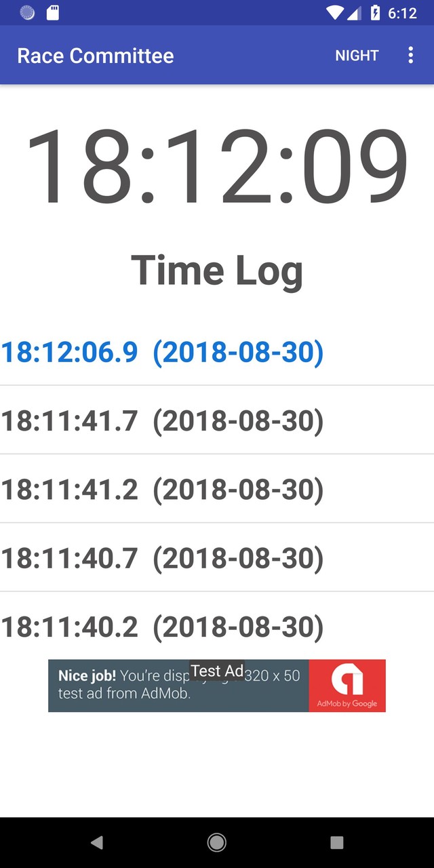
Task: Click the AdMob logo in the ad
Action: point(347,685)
